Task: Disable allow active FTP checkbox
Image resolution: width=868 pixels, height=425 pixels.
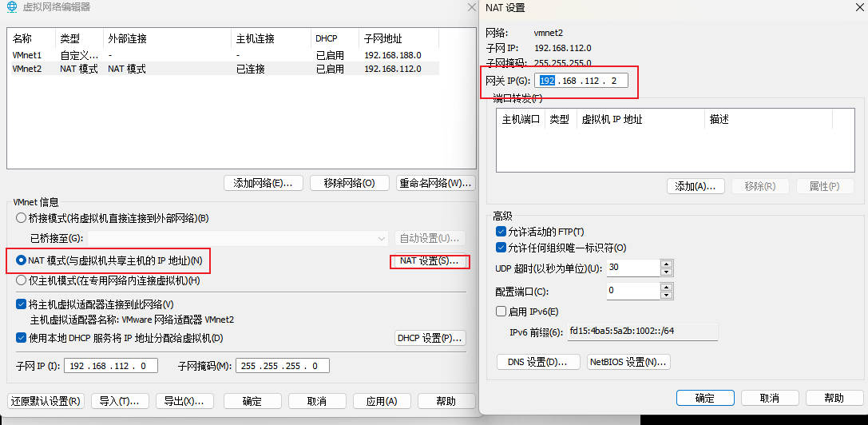Action: [x=501, y=232]
